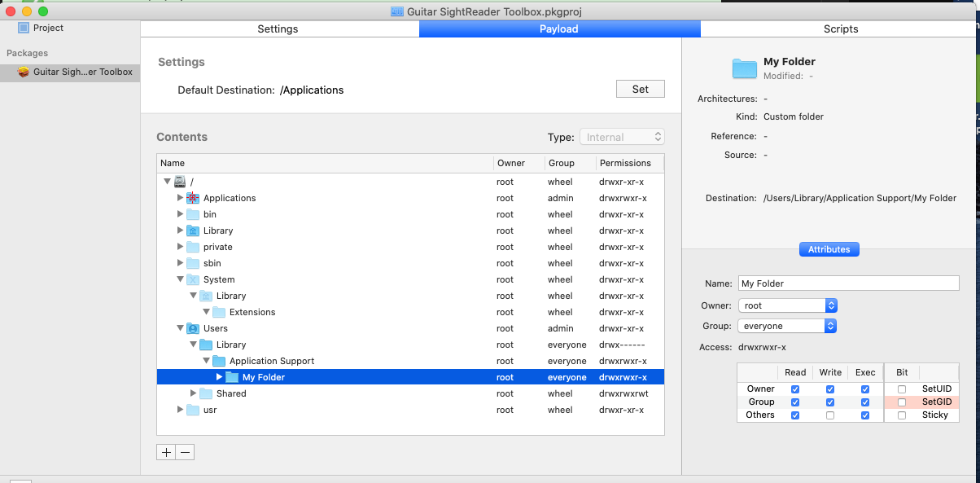The height and width of the screenshot is (483, 980).
Task: Collapse the Application Support triangle
Action: click(207, 361)
